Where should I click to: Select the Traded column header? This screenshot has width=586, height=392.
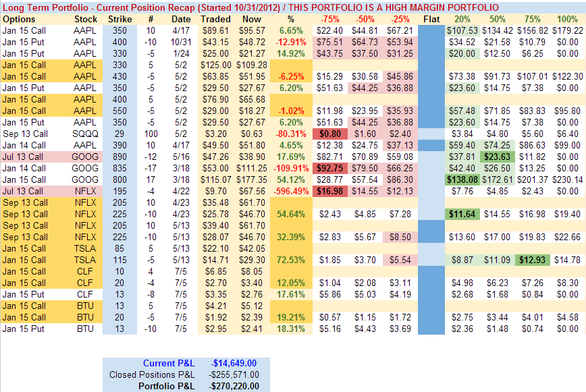point(216,19)
